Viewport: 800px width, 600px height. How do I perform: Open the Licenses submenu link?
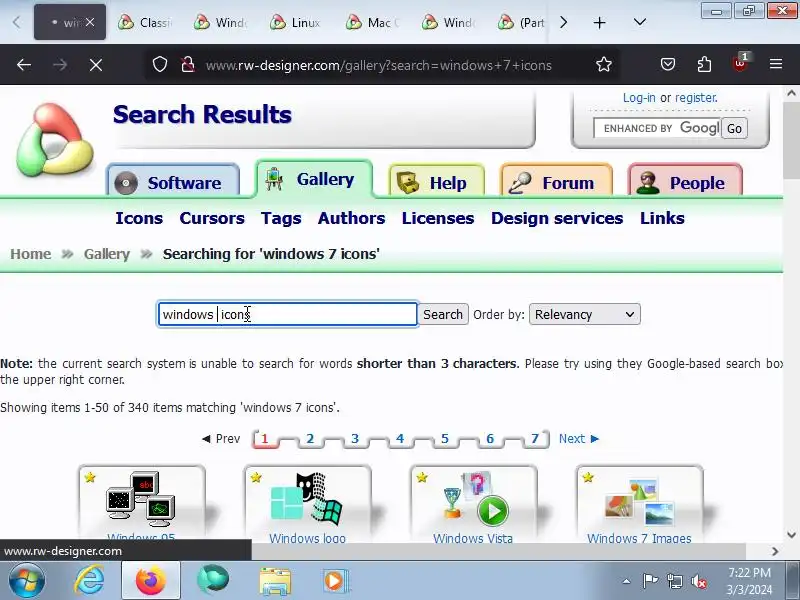tap(438, 218)
